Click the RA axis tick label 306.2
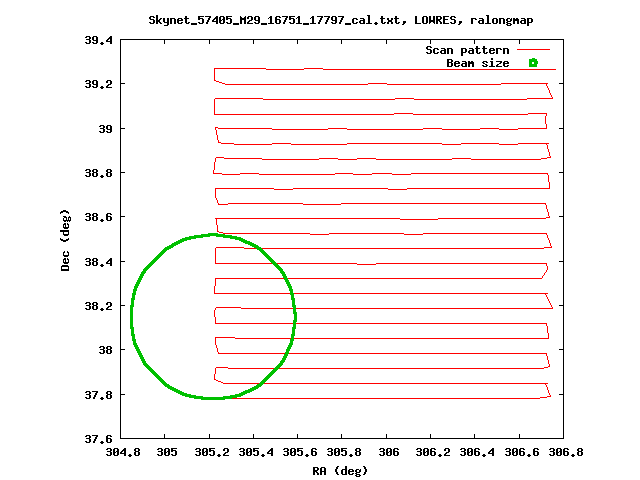Viewport: 640px width, 480px height. pyautogui.click(x=433, y=452)
